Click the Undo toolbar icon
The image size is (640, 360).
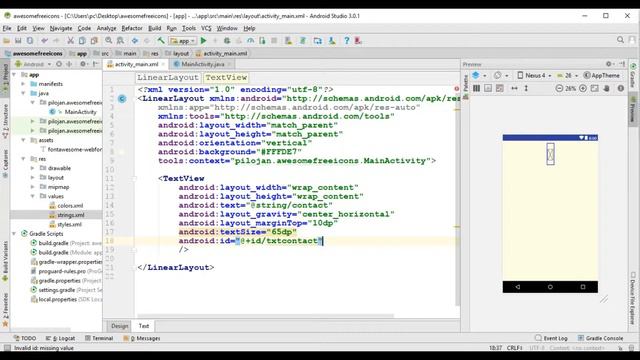[44, 41]
